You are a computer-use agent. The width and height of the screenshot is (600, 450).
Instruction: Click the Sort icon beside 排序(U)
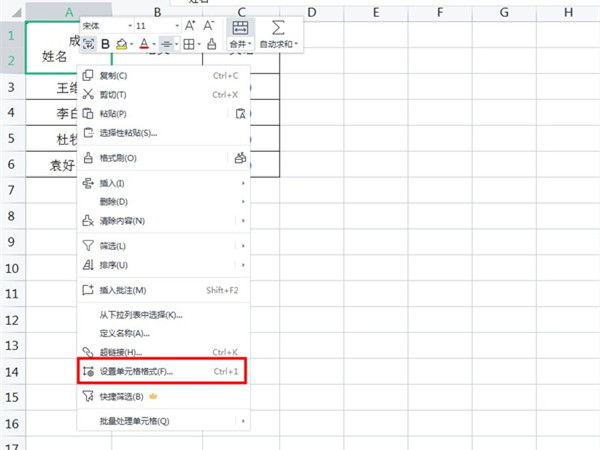point(88,264)
